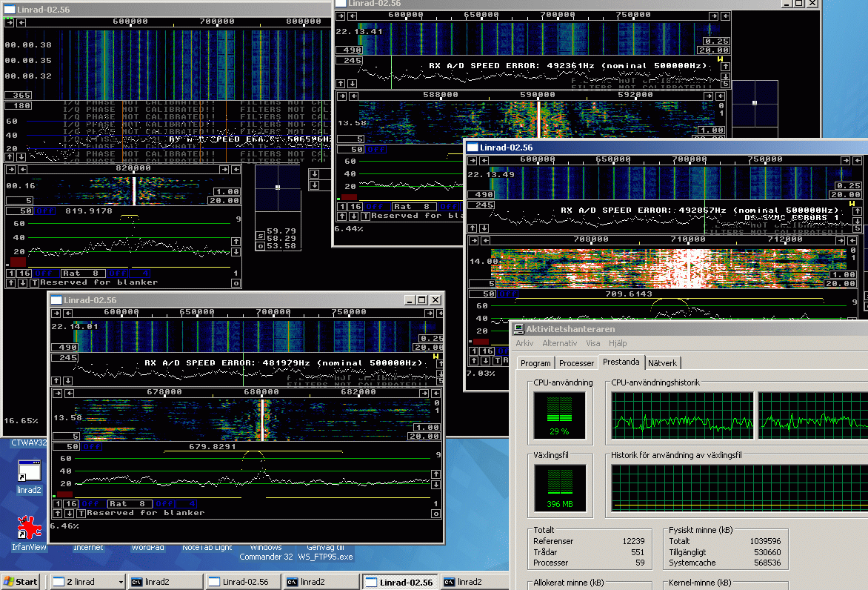The width and height of the screenshot is (868, 590).
Task: Click down arrow beside 819.9178 spectrum graph
Action: [236, 251]
